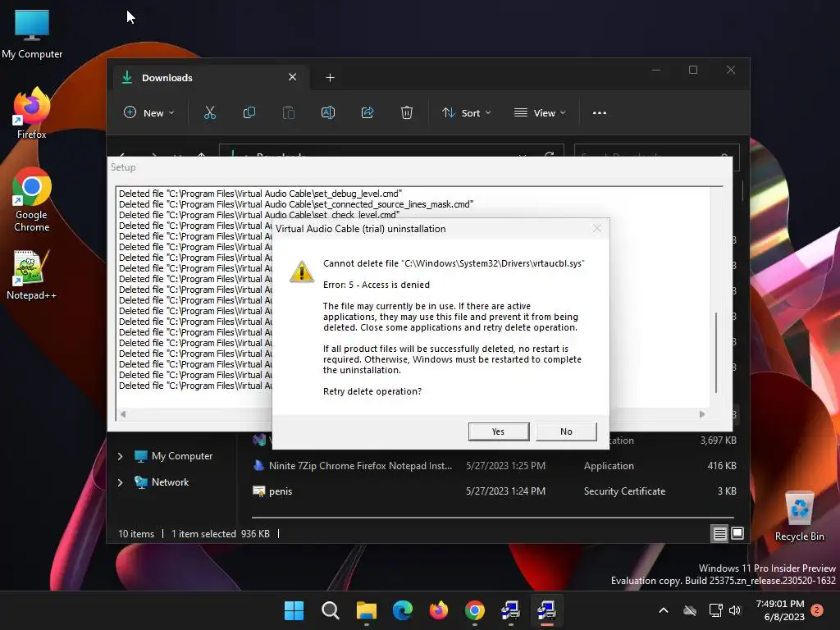Select Network in the navigation pane

[x=162, y=482]
